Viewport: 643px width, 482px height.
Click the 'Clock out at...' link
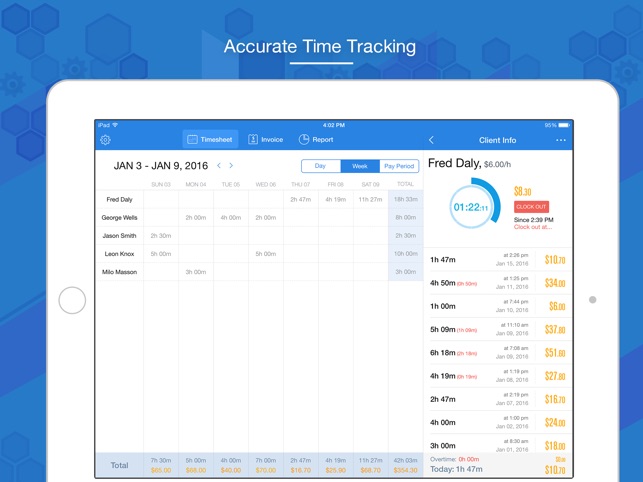pos(533,227)
